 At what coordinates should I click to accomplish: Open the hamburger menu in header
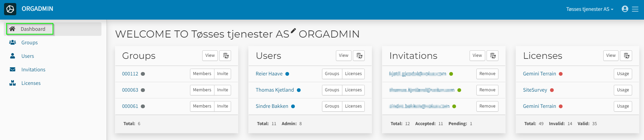(635, 9)
